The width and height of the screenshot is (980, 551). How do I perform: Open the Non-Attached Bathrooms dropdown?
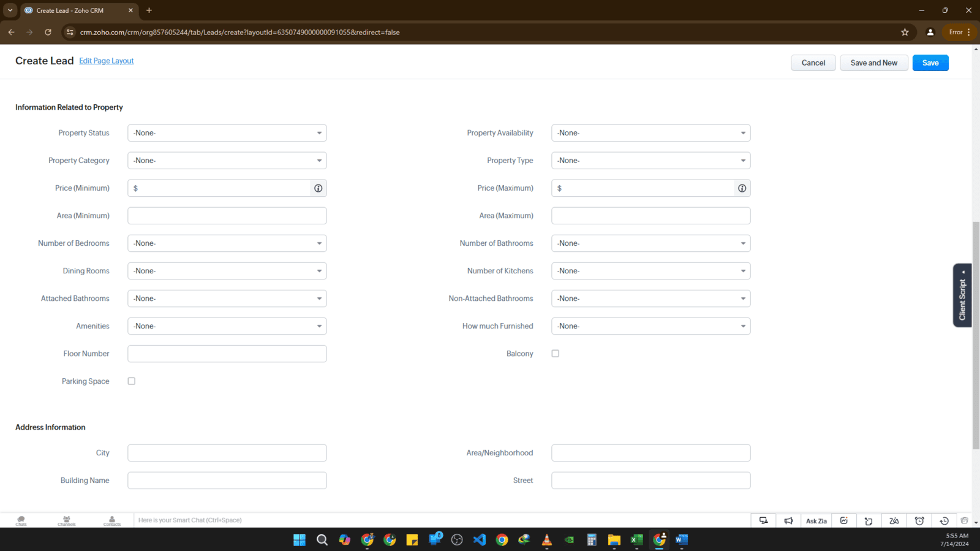tap(651, 298)
